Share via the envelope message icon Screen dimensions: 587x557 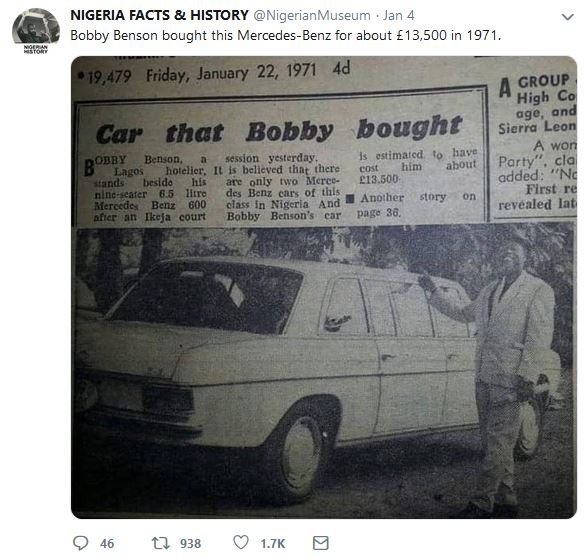320,543
